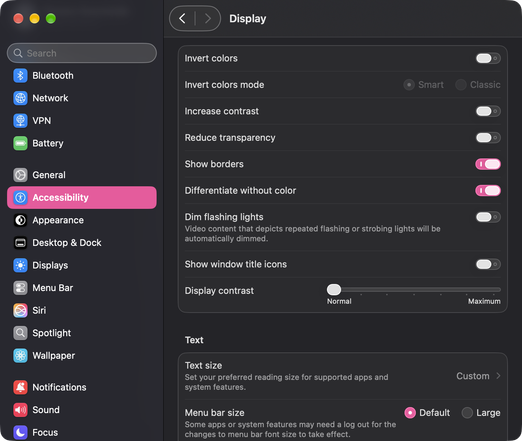Click the green zoom window button
This screenshot has width=522, height=441.
pos(51,18)
